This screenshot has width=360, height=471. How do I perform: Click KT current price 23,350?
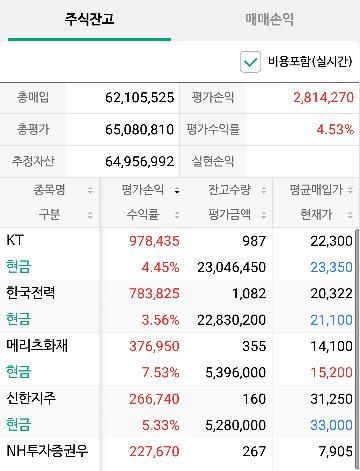[331, 267]
